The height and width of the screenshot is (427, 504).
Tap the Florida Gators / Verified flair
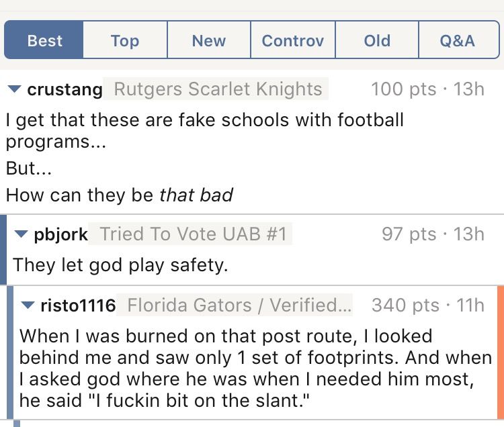click(x=235, y=305)
